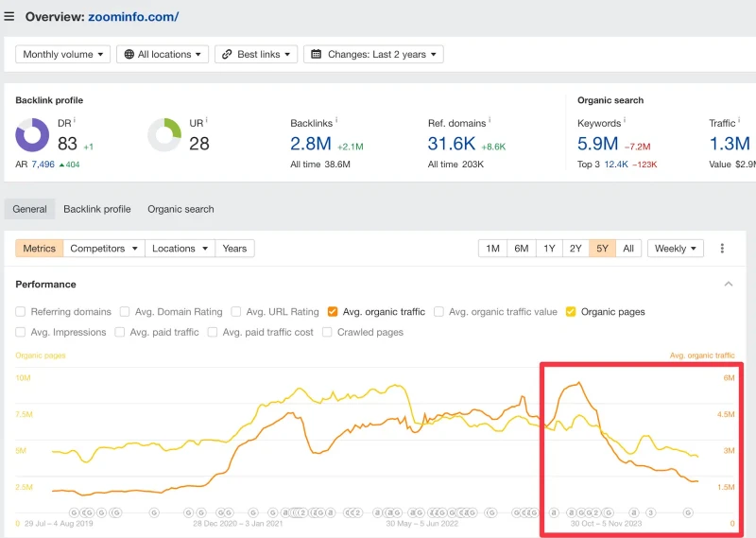Screen dimensions: 756x538
Task: Enable the Avg. URL Rating checkbox
Action: click(235, 312)
